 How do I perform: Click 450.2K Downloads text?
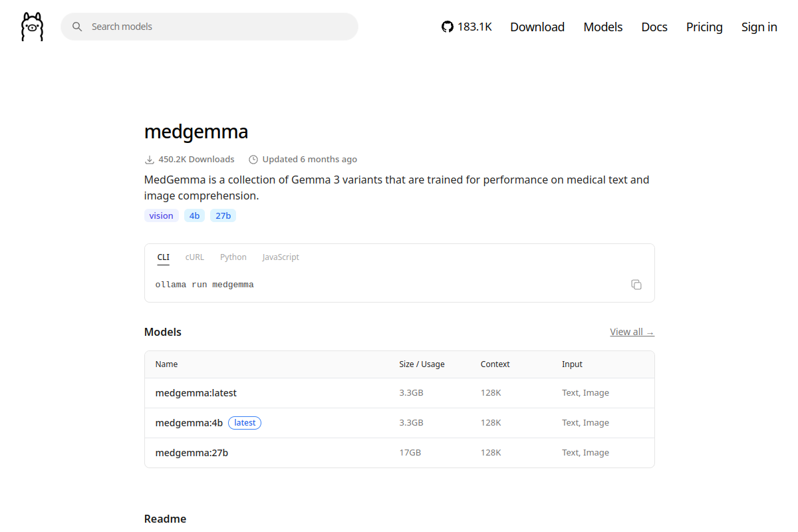[196, 160]
